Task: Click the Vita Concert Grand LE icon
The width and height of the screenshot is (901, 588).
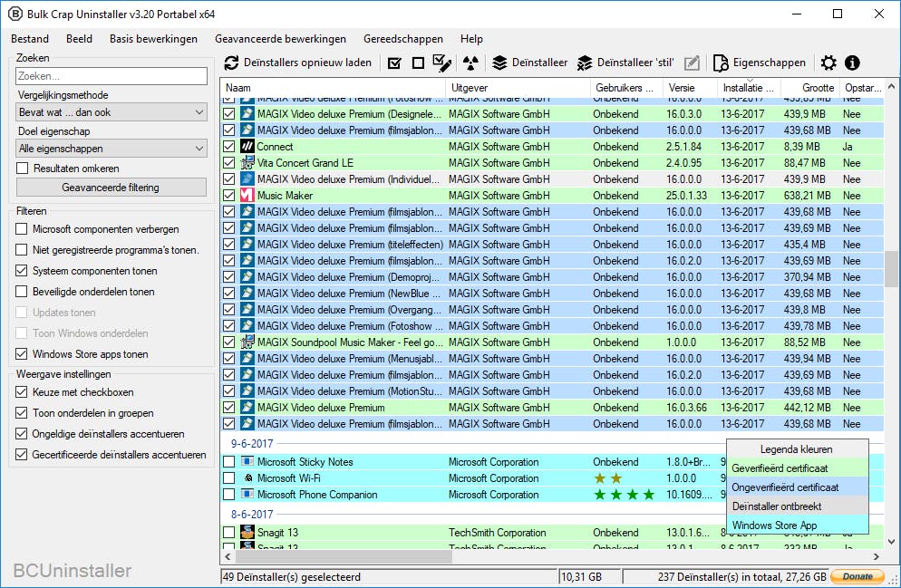Action: click(x=247, y=162)
